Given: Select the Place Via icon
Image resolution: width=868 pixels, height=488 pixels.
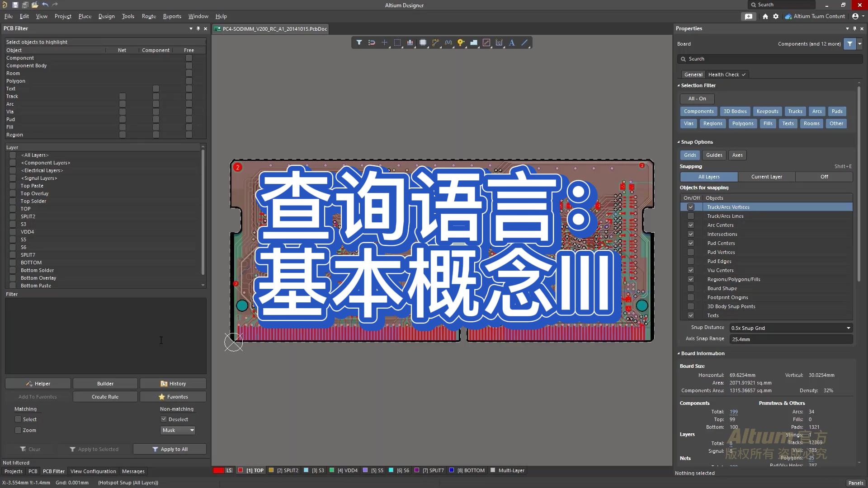Looking at the screenshot, I should [462, 42].
